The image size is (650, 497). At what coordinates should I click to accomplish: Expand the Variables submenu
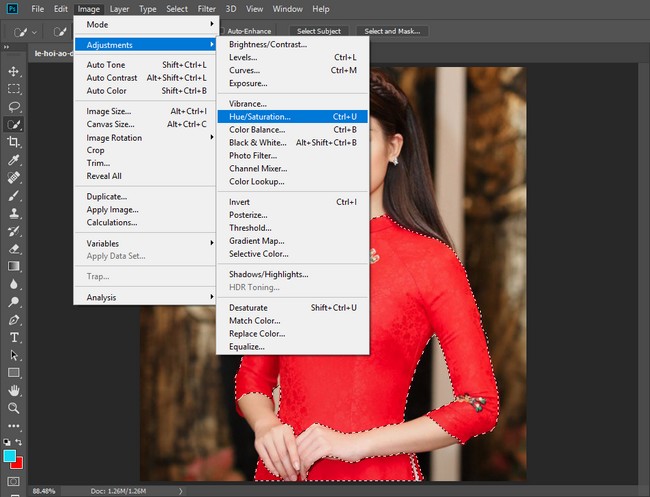click(x=146, y=243)
